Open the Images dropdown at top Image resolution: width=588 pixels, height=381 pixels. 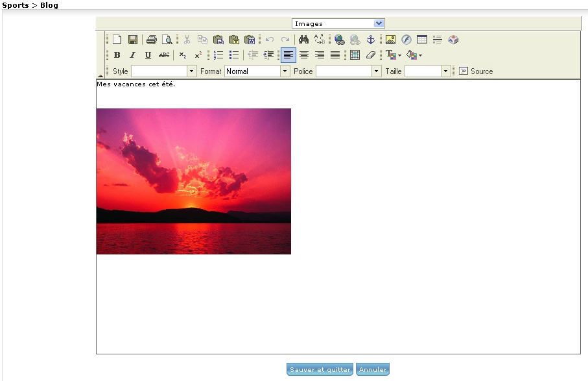(338, 23)
